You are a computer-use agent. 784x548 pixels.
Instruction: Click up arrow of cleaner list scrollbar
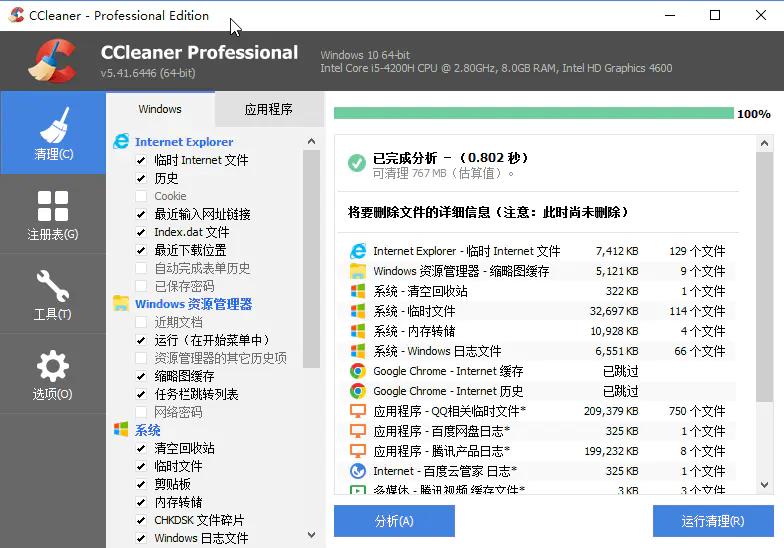click(312, 142)
